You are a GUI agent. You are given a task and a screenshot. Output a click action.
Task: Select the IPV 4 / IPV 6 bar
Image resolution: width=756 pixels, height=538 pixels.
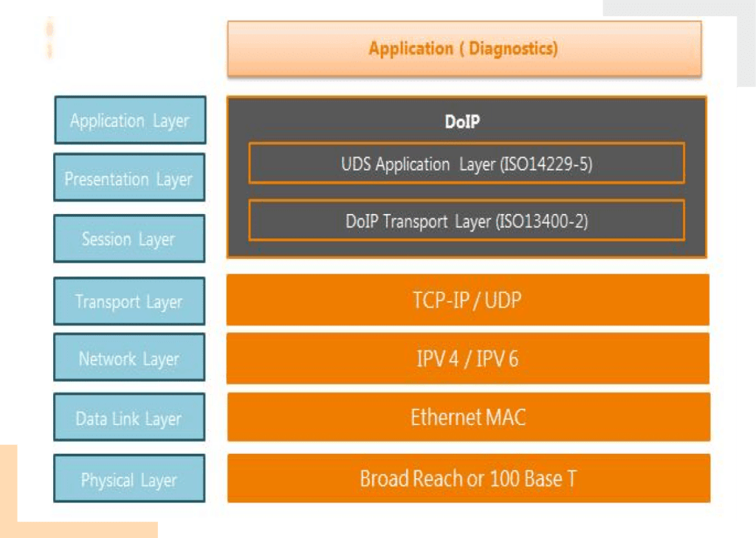467,359
